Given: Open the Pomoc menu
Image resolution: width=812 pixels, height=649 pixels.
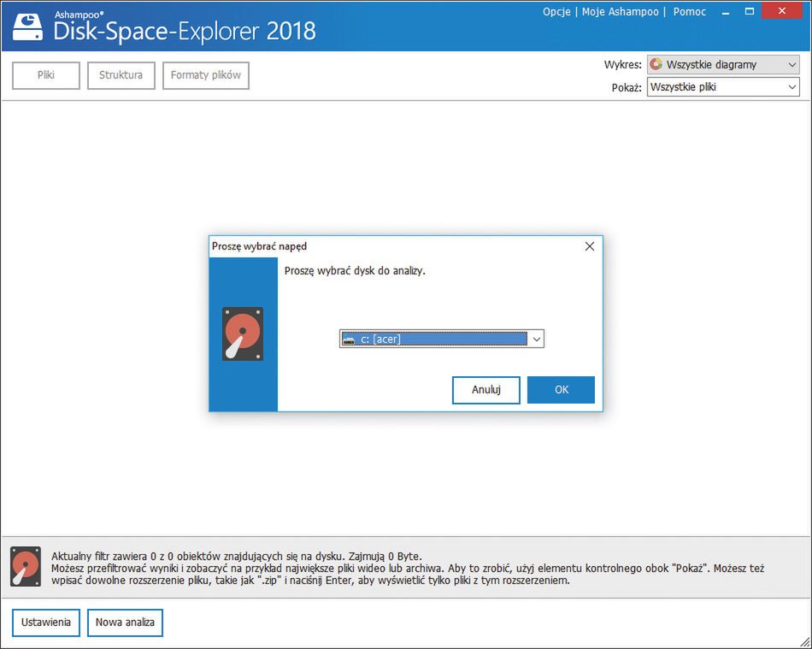Looking at the screenshot, I should [x=689, y=12].
